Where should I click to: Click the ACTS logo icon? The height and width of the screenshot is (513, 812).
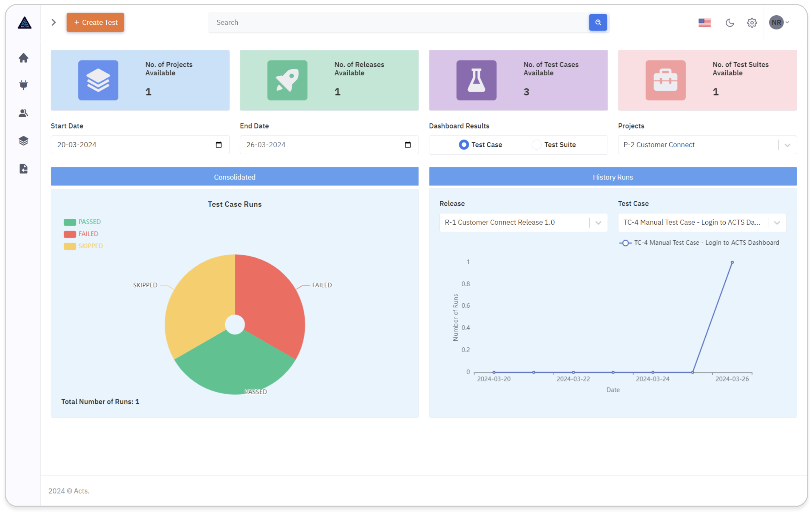(x=24, y=22)
